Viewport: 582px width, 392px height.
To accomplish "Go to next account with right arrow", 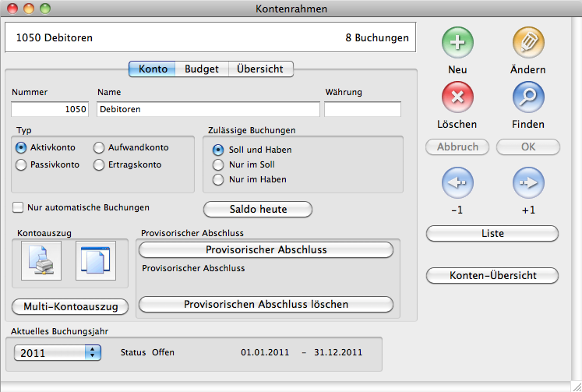I will pyautogui.click(x=527, y=184).
